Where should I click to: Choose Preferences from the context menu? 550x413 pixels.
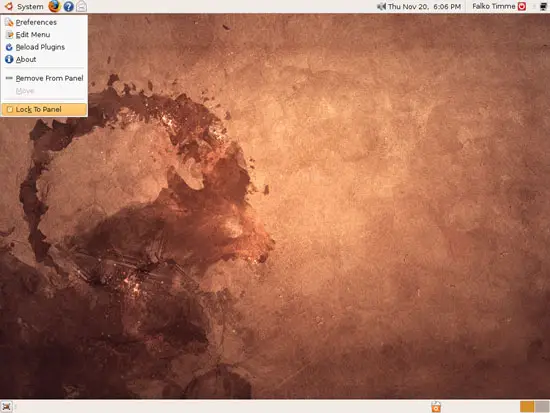click(44, 22)
